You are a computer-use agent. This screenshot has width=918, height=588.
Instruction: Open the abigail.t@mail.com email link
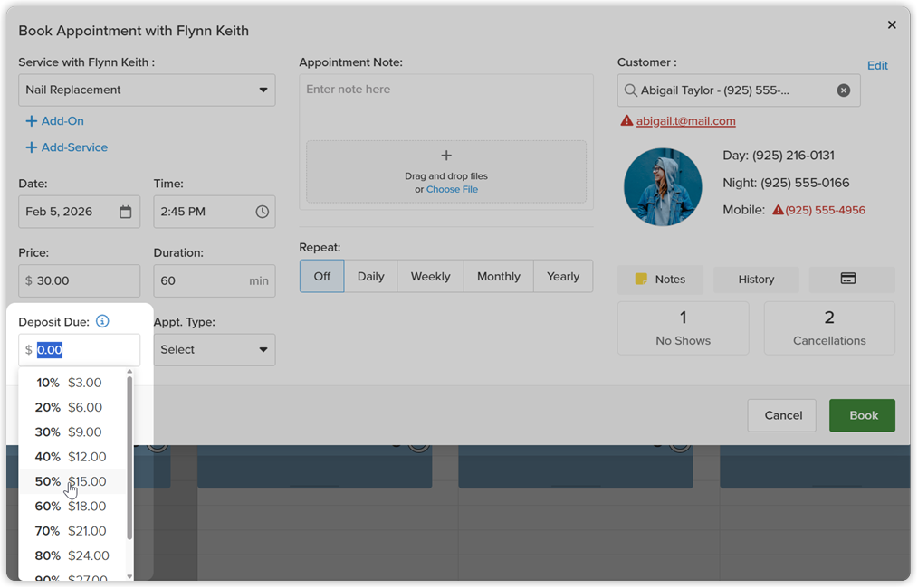[x=685, y=121]
